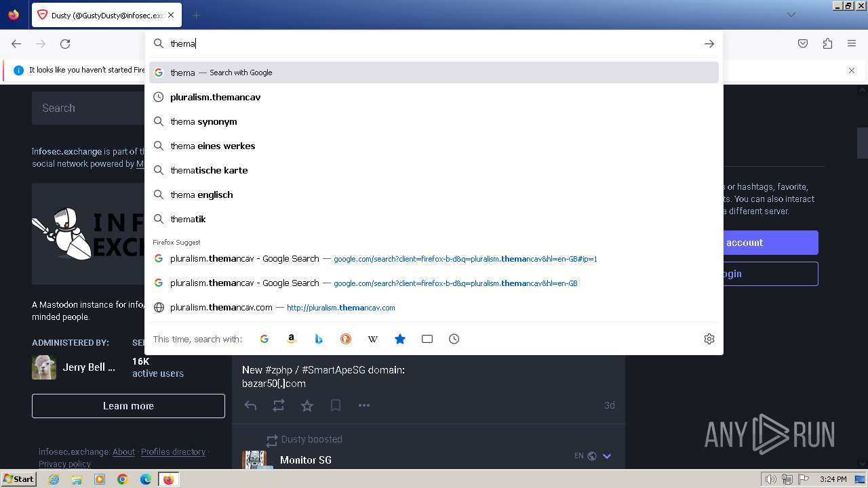
Task: Open infosec.exchange link in description
Action: pyautogui.click(x=66, y=152)
